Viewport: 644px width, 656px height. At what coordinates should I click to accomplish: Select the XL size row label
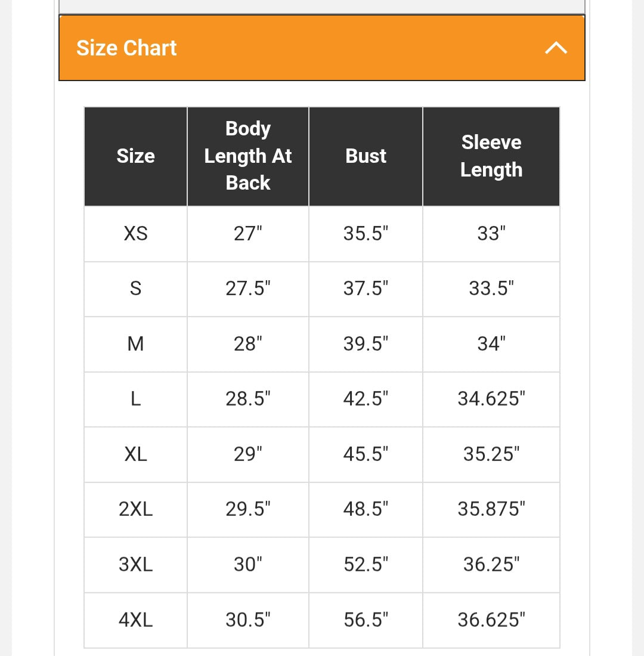click(135, 454)
